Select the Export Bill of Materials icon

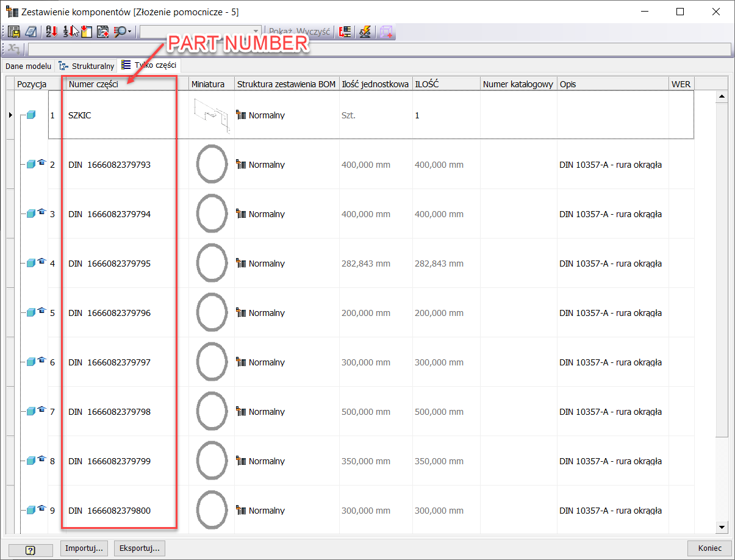click(13, 31)
